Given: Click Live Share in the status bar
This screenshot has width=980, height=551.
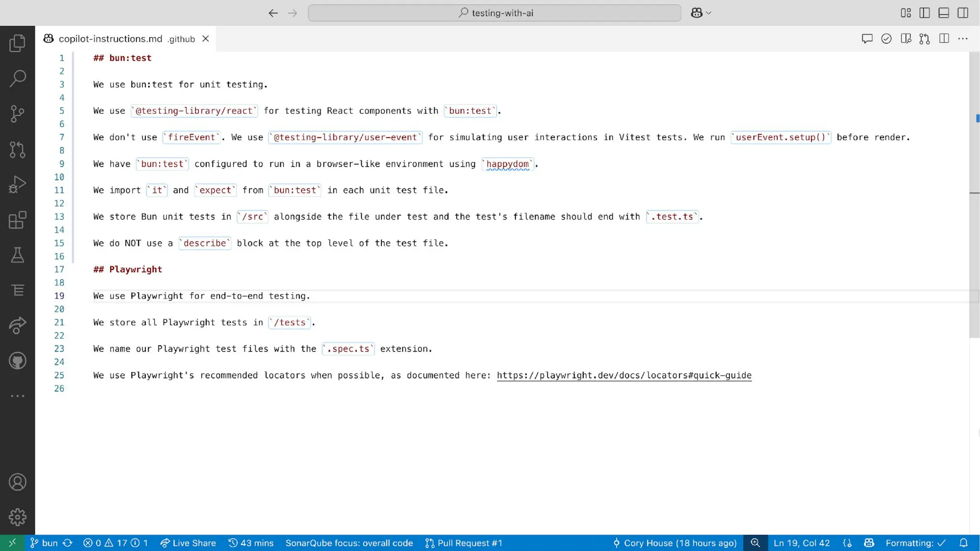Looking at the screenshot, I should coord(188,543).
